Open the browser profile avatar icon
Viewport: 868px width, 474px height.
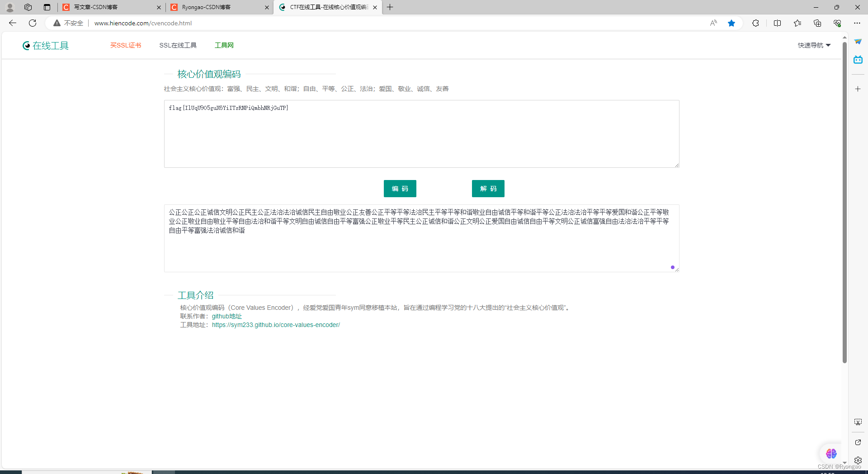9,7
